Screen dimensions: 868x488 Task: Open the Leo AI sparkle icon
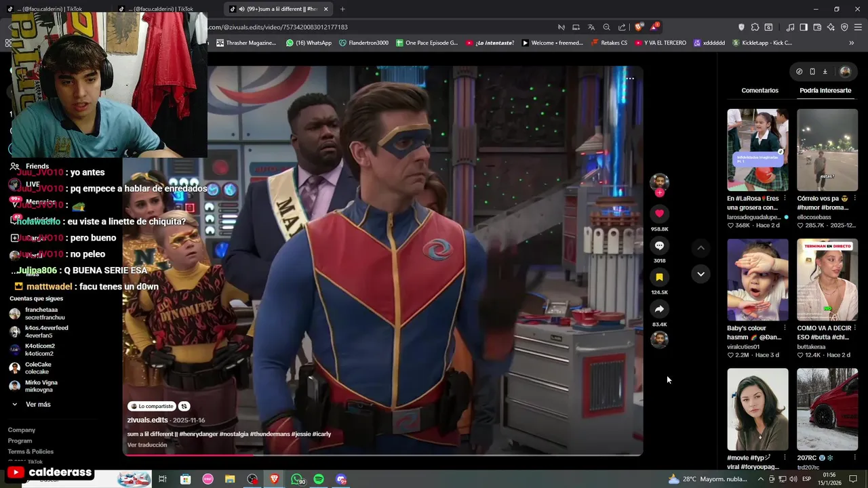coord(831,27)
